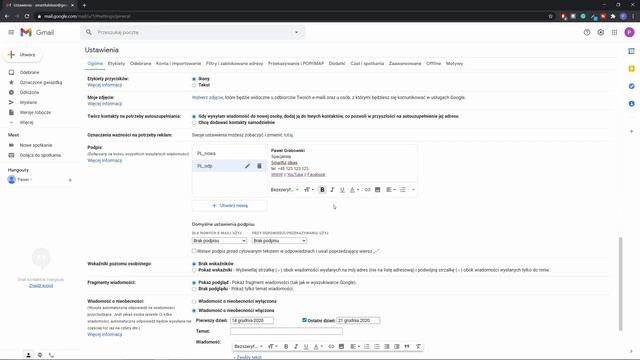
Task: Switch to Konta i importowanie tab
Action: point(178,64)
